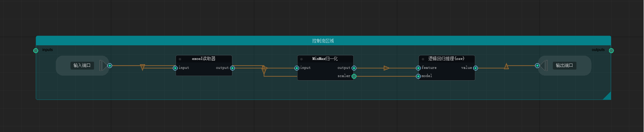Click the output port of MinMax归一化
The image size is (644, 132).
pyautogui.click(x=354, y=68)
